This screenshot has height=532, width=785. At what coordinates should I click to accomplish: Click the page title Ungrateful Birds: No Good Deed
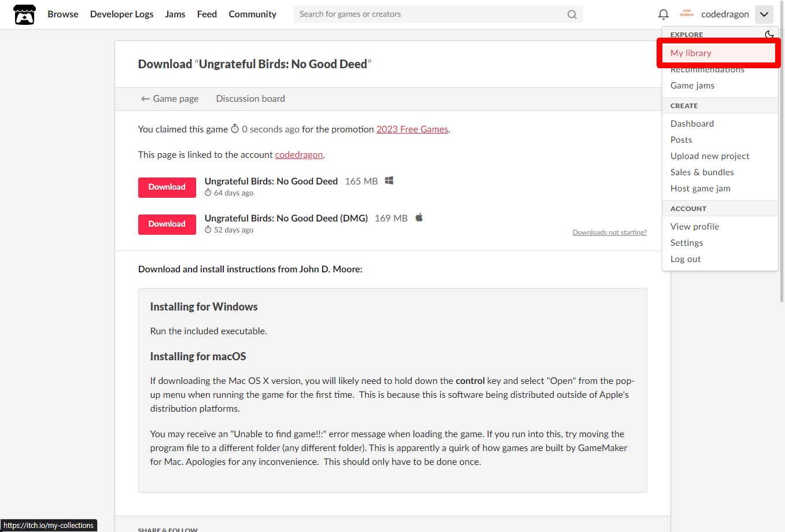tap(283, 64)
